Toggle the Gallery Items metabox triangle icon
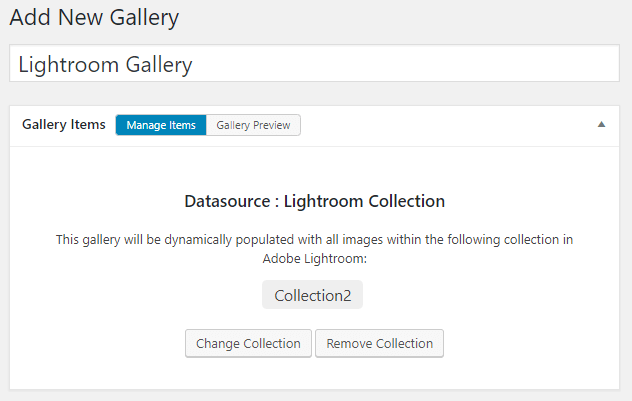This screenshot has width=632, height=401. click(601, 125)
